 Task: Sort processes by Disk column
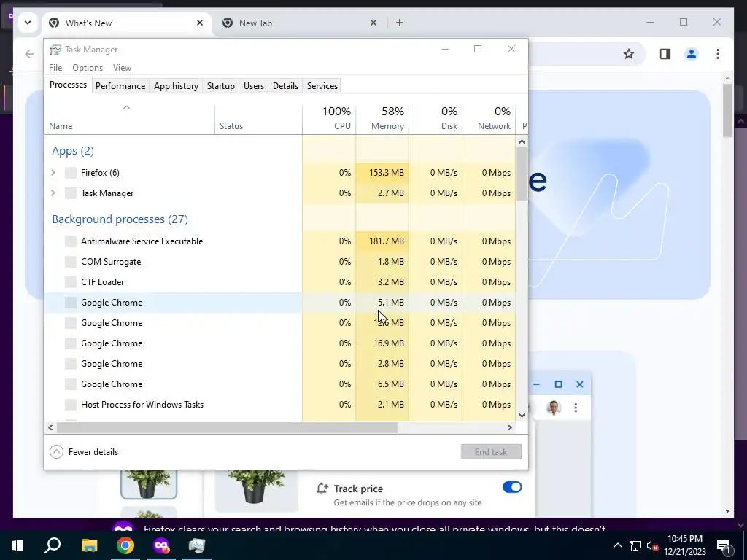click(436, 118)
